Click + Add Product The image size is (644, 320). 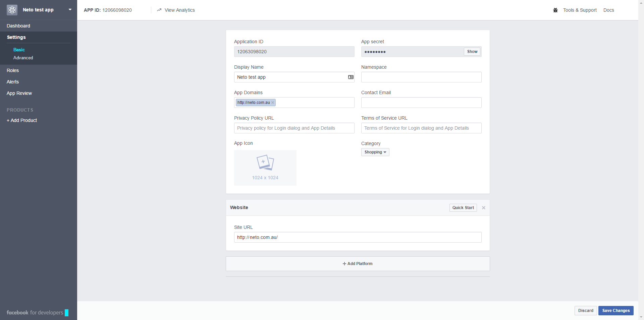[x=22, y=120]
